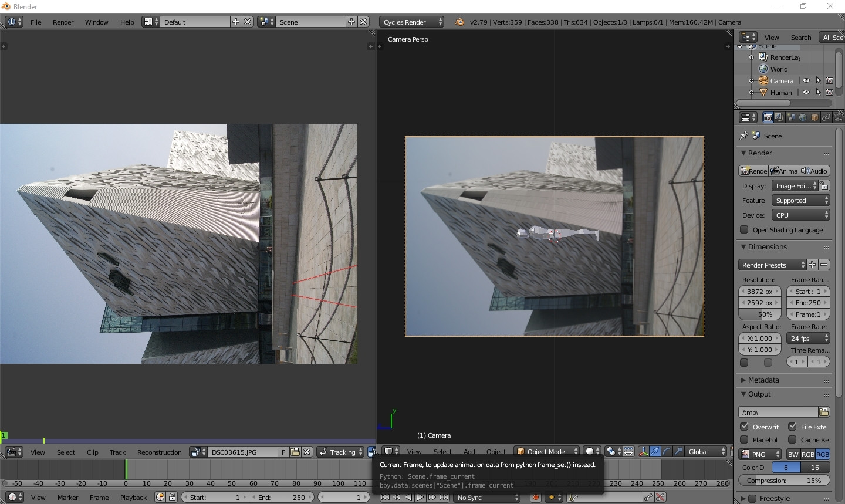Toggle visibility of the Human object
Image resolution: width=845 pixels, height=504 pixels.
click(x=806, y=92)
